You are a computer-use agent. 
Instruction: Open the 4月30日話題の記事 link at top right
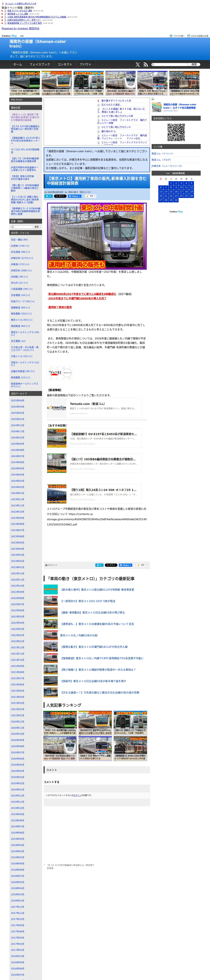point(198,36)
